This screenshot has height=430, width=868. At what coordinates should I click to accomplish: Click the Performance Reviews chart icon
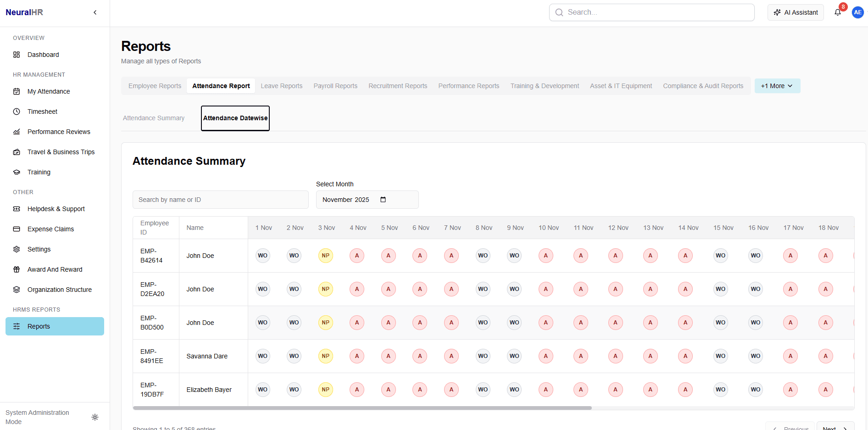click(17, 132)
